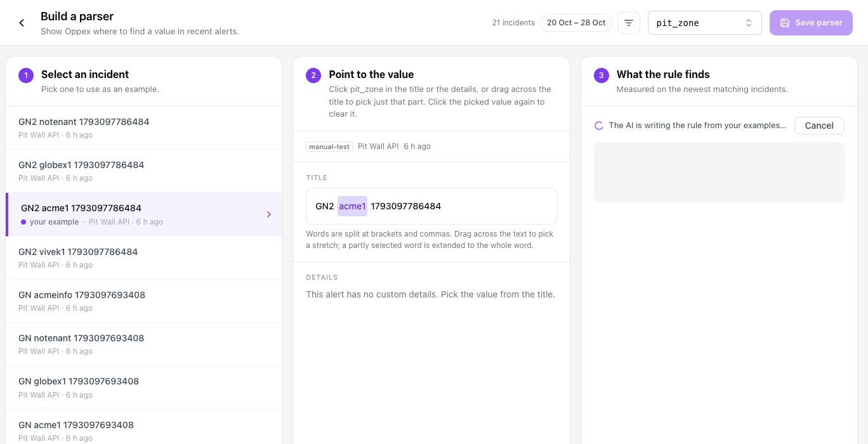Select incident GN2 notenant 1793097786484
This screenshot has width=868, height=444.
pyautogui.click(x=143, y=127)
